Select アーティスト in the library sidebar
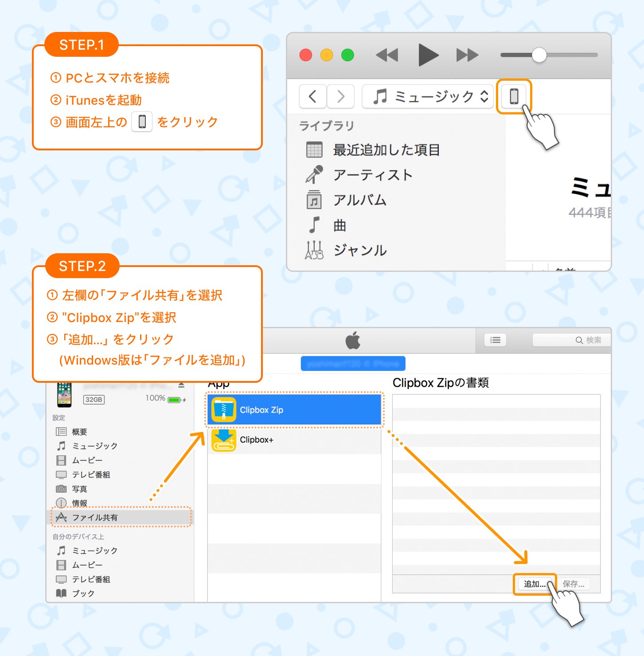This screenshot has width=644, height=656. [373, 175]
